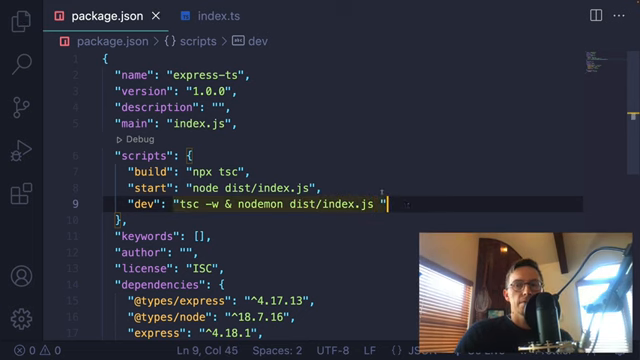Screen dimensions: 640x360
Task: Click the play triangle beside Debug
Action: [119, 140]
